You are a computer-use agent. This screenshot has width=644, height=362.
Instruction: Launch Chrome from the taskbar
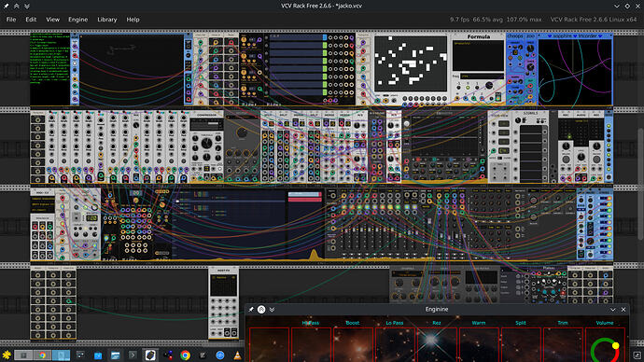point(185,355)
